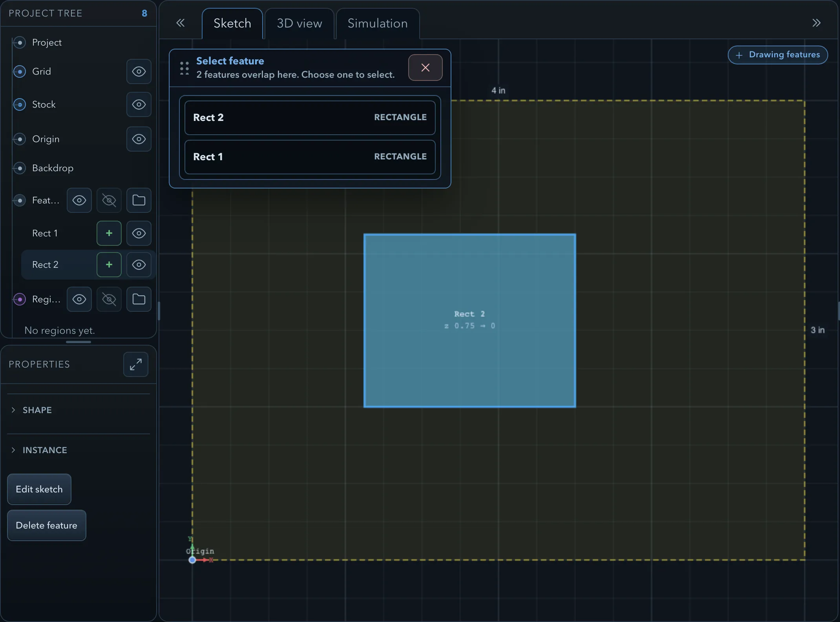Switch to the 3D view tab
840x622 pixels.
click(x=299, y=24)
